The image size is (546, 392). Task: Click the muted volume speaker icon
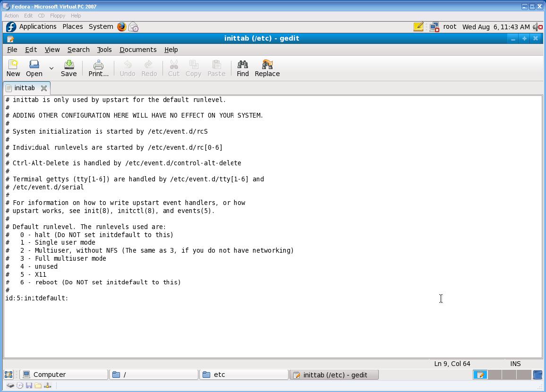point(537,27)
